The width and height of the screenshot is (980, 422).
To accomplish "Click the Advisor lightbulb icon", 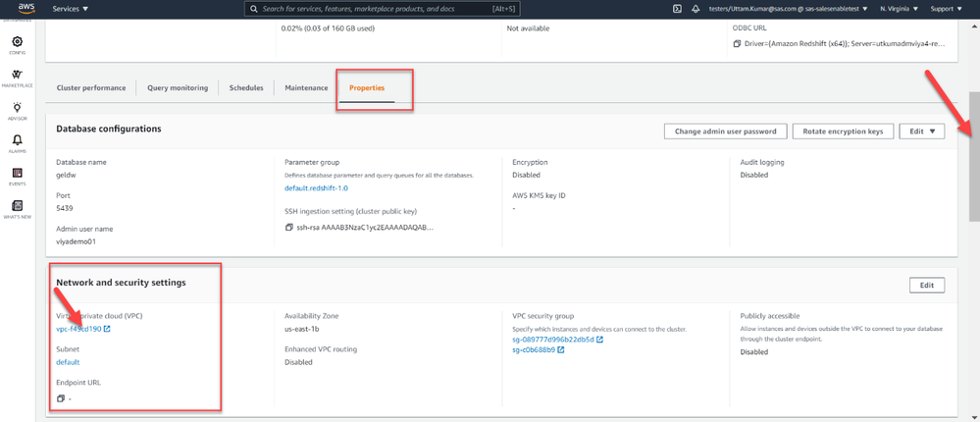I will pos(17,109).
